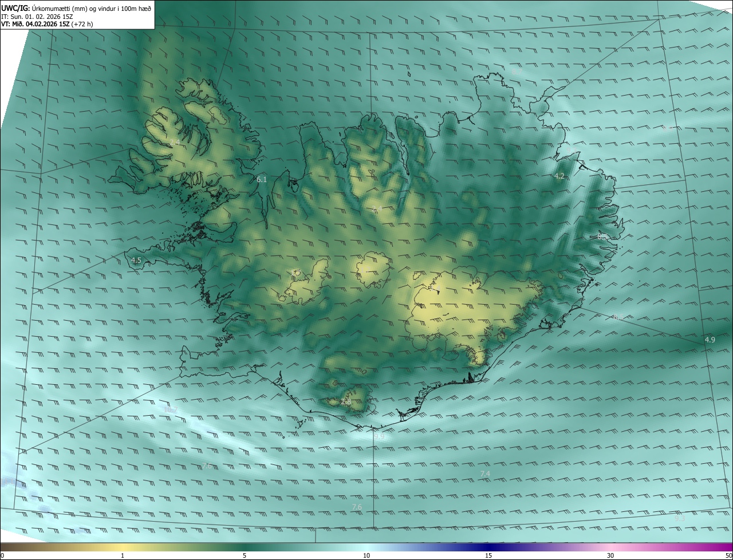The width and height of the screenshot is (733, 560).
Task: Click the '30' tick label on the colorbar
Action: click(610, 555)
